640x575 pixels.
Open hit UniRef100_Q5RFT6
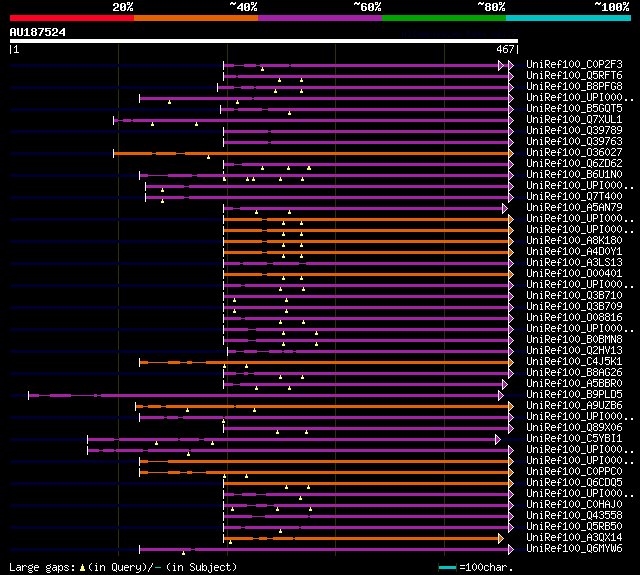coord(574,75)
